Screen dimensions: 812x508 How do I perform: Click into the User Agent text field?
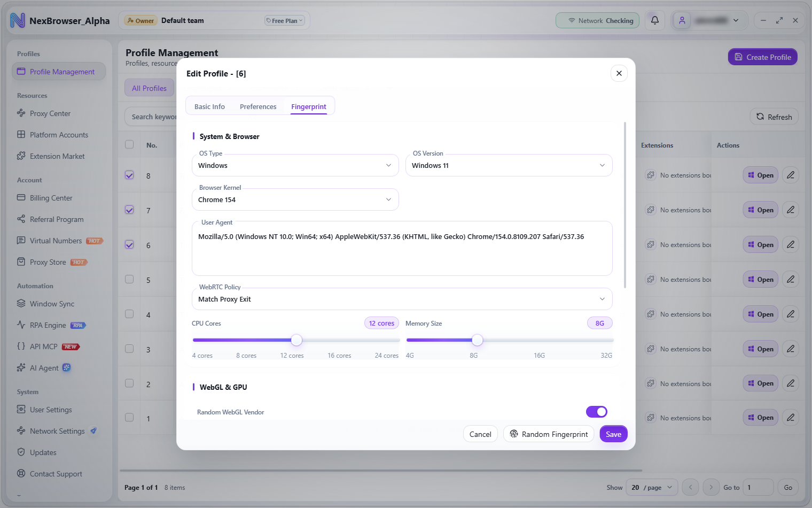point(402,249)
